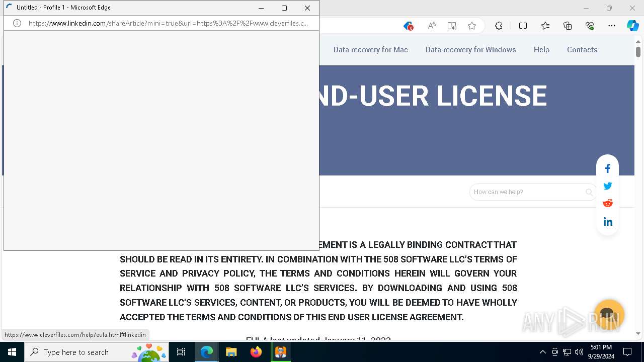Open Collections icon
This screenshot has width=644, height=362.
(568, 26)
